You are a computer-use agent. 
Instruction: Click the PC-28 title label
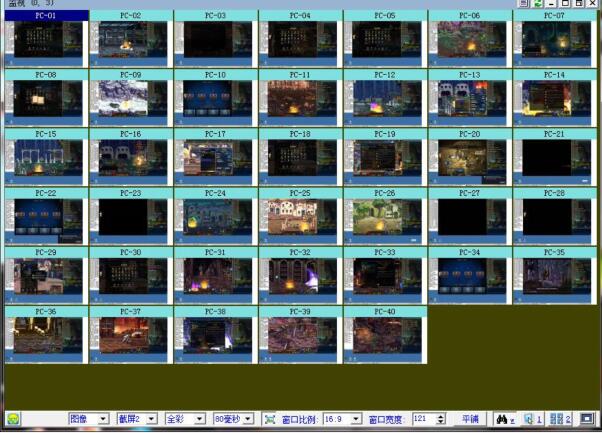click(x=554, y=193)
